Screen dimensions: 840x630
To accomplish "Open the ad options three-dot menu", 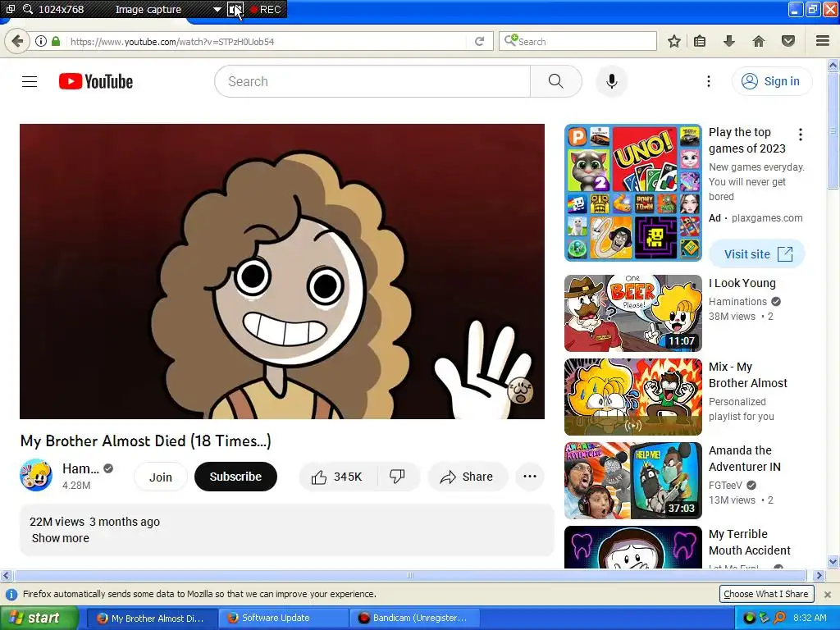I will [801, 135].
